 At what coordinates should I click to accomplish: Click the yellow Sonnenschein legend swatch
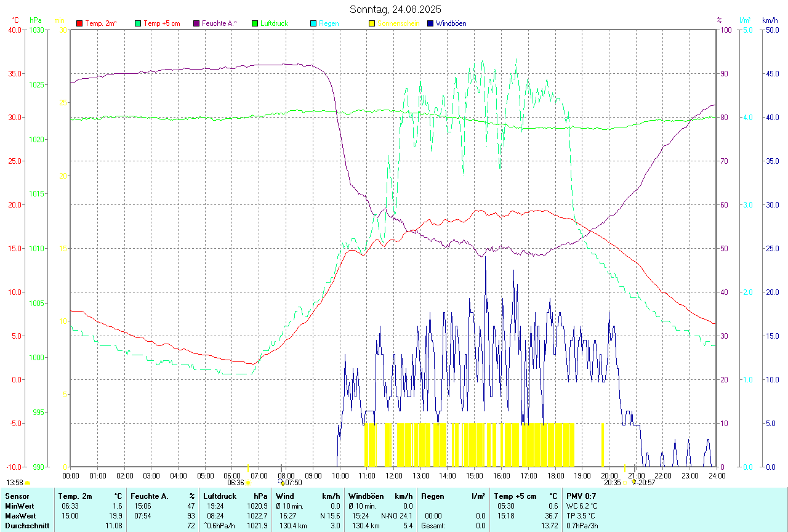coord(372,23)
